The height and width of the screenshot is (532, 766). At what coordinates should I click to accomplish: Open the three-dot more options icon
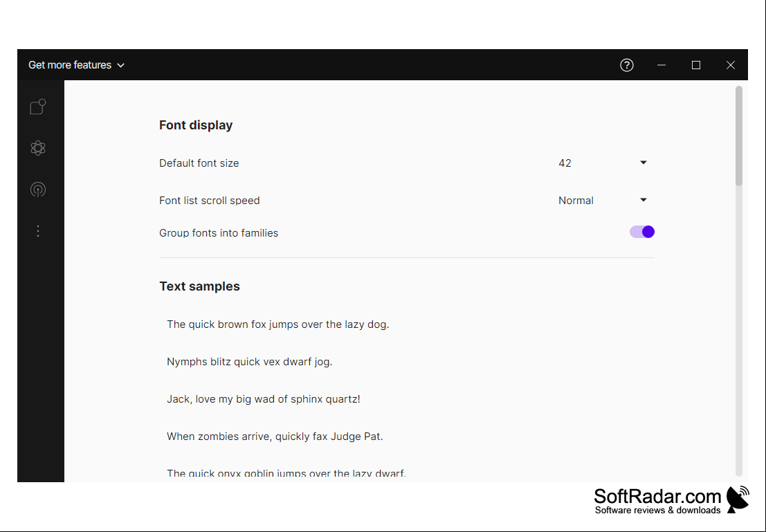point(37,231)
